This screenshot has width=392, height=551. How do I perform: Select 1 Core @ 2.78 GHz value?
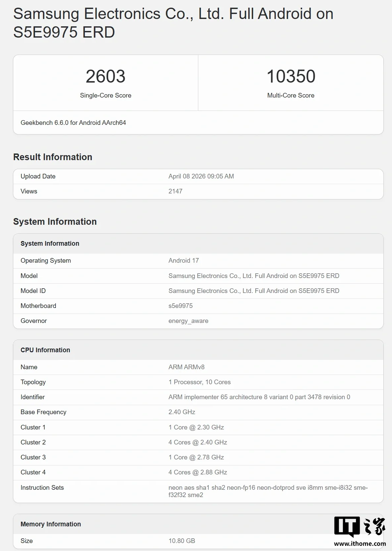[196, 457]
